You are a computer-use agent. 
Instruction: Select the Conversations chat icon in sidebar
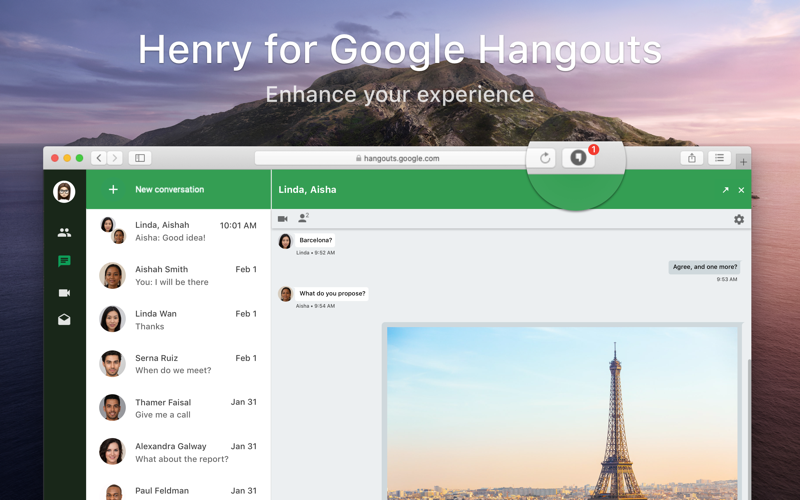[x=64, y=261]
